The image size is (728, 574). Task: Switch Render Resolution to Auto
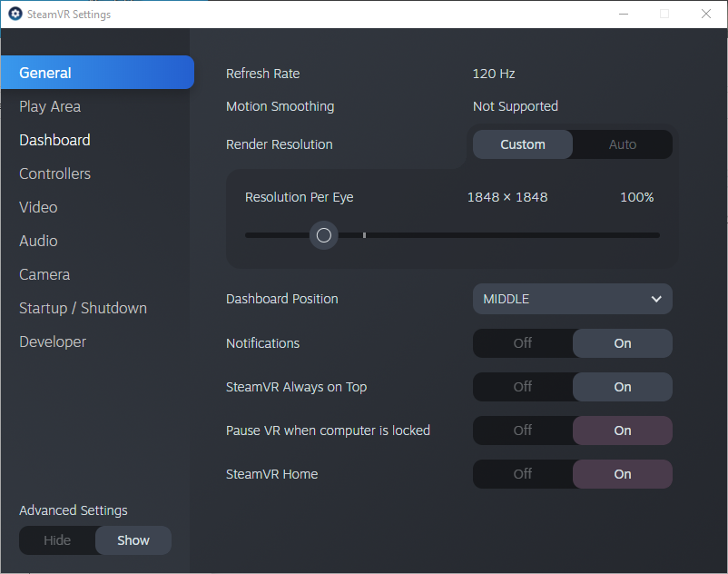623,144
